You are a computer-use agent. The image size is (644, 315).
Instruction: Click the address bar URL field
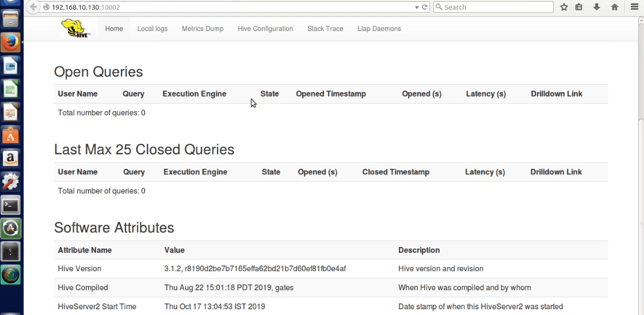(x=230, y=7)
